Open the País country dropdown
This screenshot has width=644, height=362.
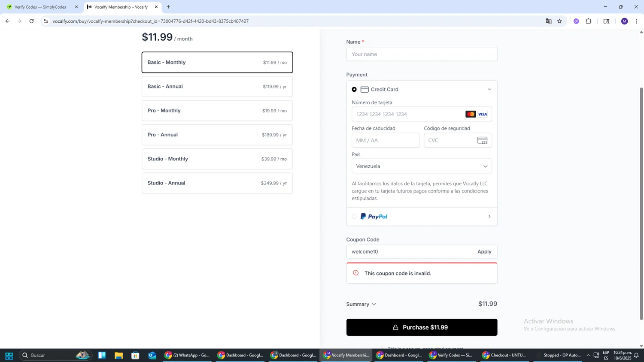click(422, 166)
